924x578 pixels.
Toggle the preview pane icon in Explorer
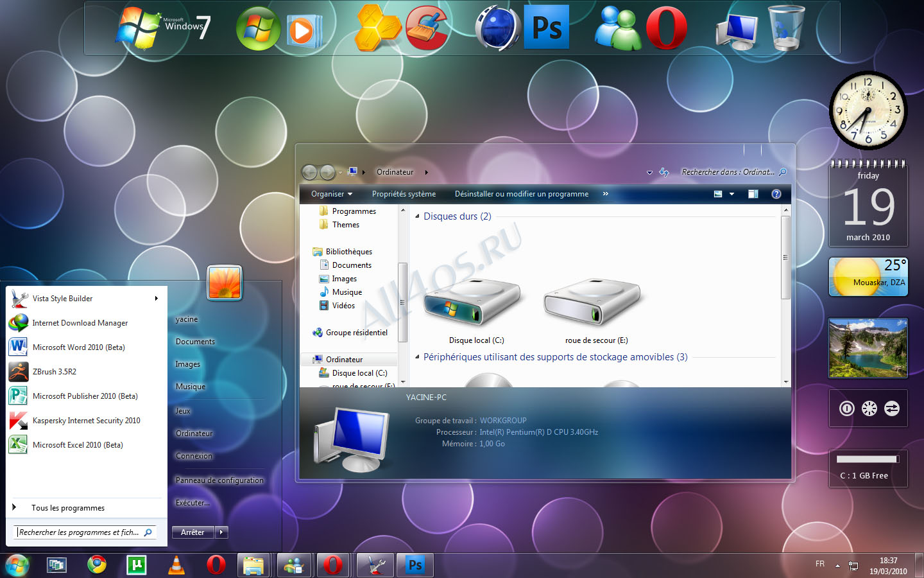click(x=753, y=194)
